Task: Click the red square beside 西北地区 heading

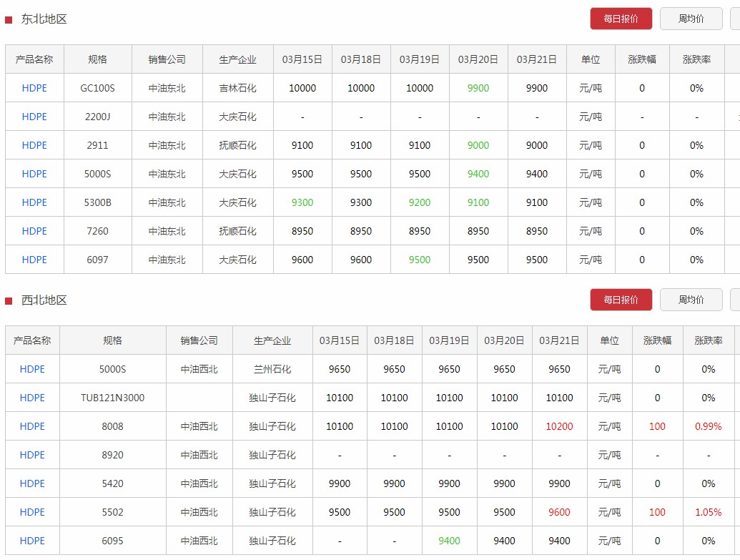Action: [x=9, y=301]
